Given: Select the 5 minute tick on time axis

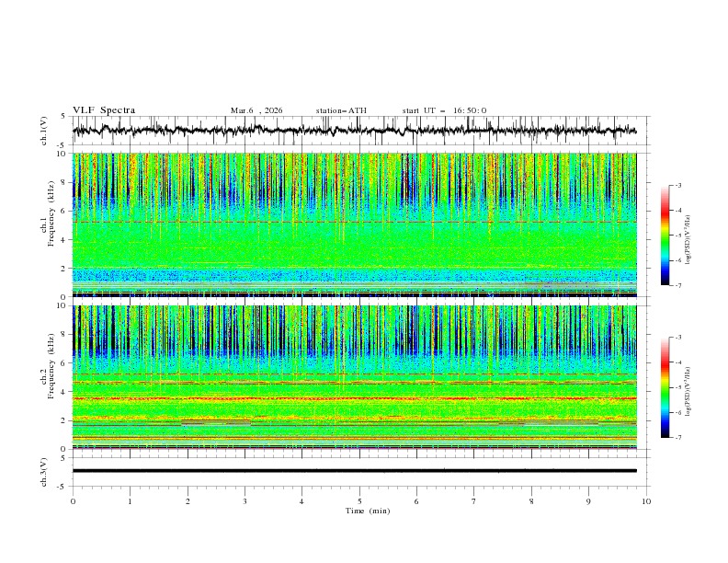Looking at the screenshot, I should (x=359, y=500).
